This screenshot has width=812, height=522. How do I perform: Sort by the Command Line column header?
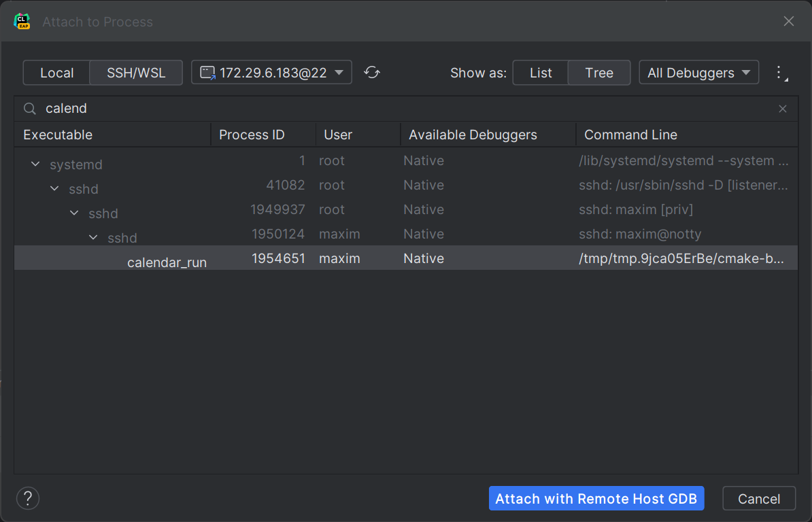pyautogui.click(x=687, y=135)
